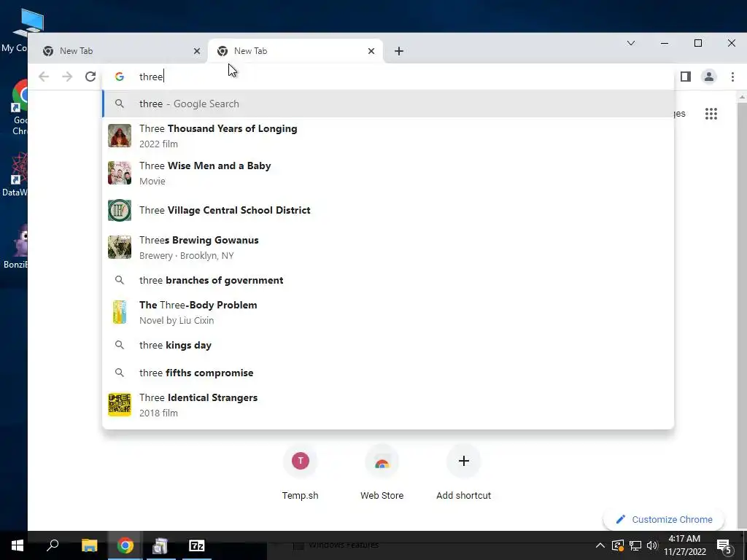Click the Chrome taskbar icon
This screenshot has height=560, width=747.
tap(125, 545)
